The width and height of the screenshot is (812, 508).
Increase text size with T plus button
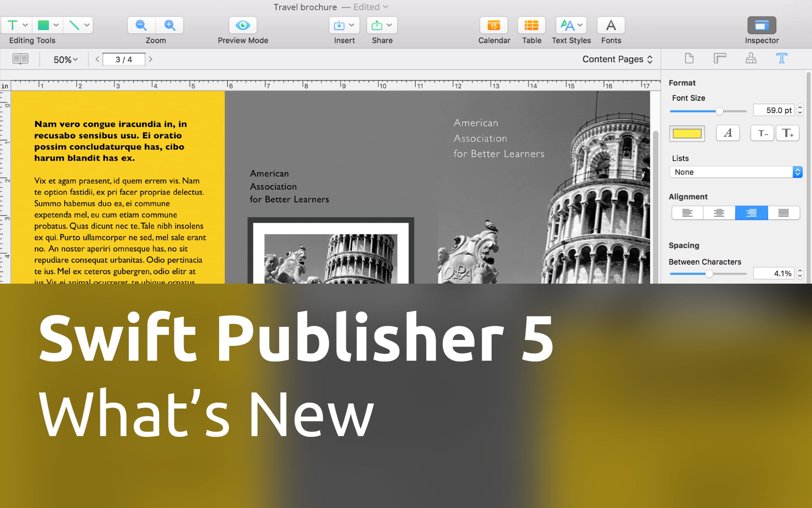tap(787, 133)
